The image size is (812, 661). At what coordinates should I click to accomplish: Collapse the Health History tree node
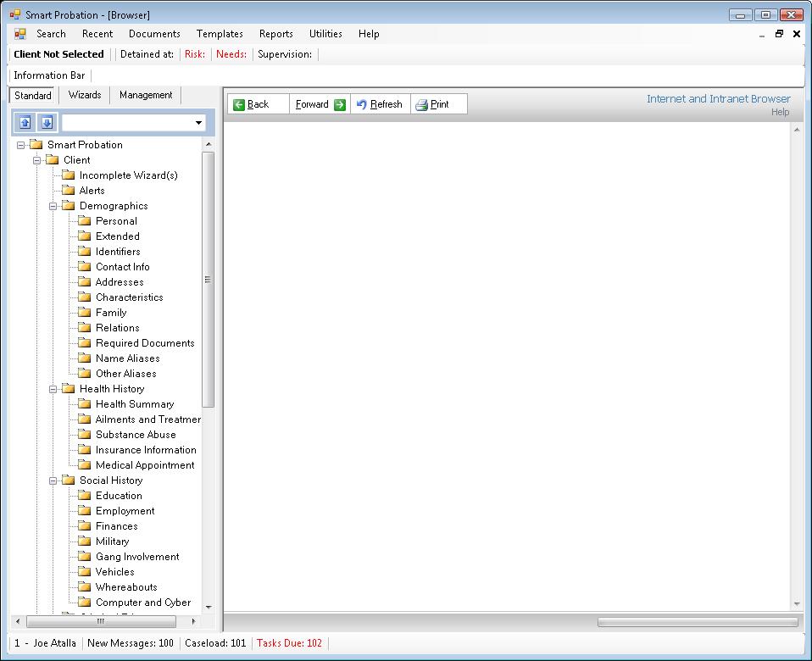point(53,389)
